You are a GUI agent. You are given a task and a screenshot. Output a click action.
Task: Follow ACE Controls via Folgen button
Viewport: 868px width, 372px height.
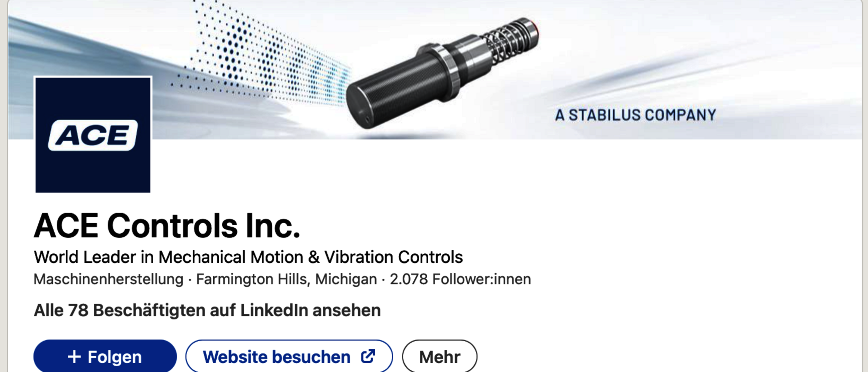105,356
